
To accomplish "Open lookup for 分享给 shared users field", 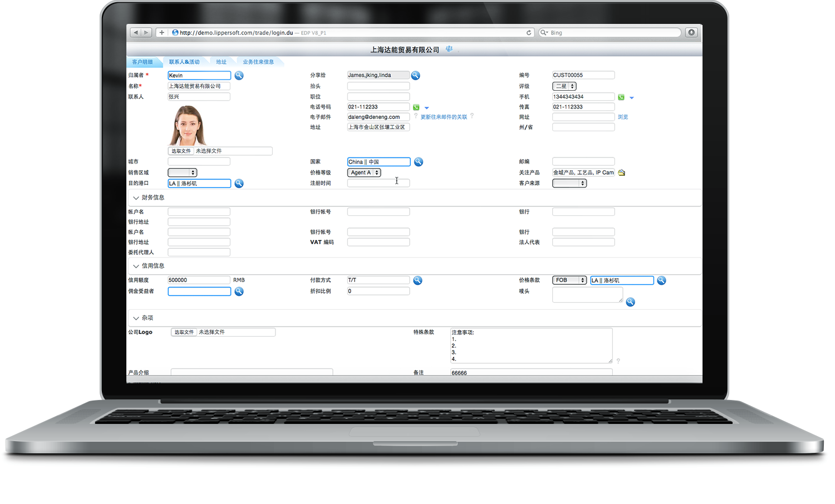I will pyautogui.click(x=415, y=75).
